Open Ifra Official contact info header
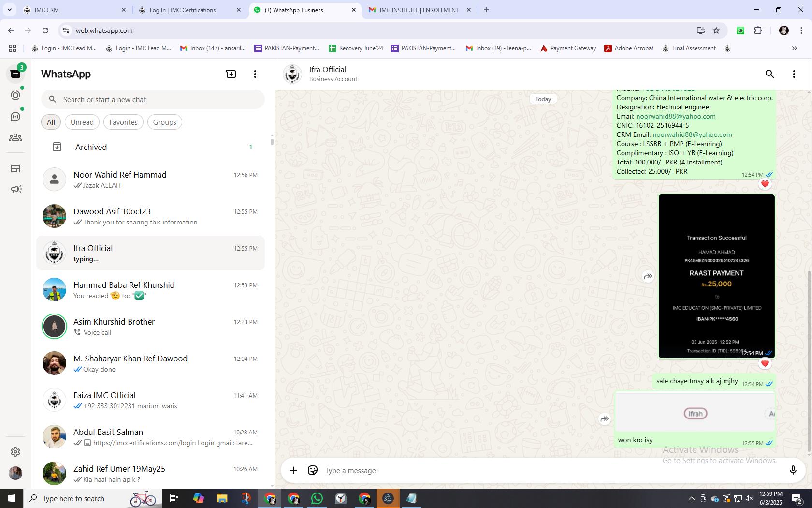This screenshot has height=508, width=812. [333, 74]
